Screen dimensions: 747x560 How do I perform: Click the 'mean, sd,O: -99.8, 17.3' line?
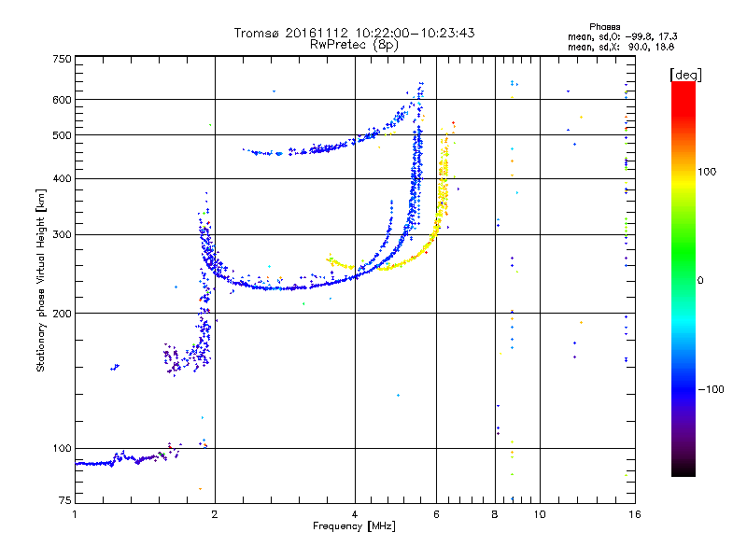622,36
